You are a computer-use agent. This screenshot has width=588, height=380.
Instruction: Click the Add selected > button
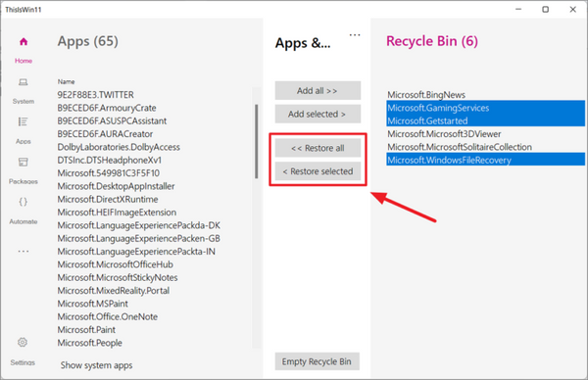coord(318,114)
